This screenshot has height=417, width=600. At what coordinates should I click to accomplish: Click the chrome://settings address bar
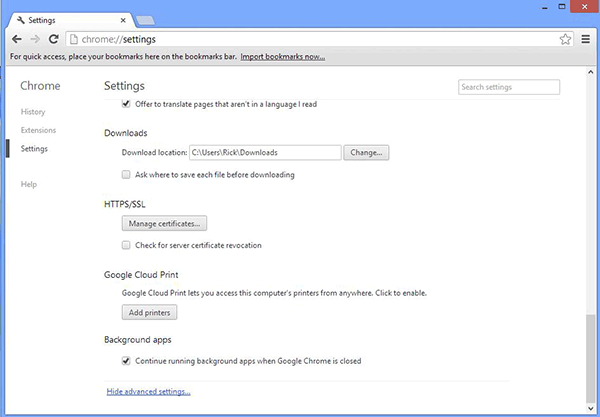pyautogui.click(x=318, y=39)
